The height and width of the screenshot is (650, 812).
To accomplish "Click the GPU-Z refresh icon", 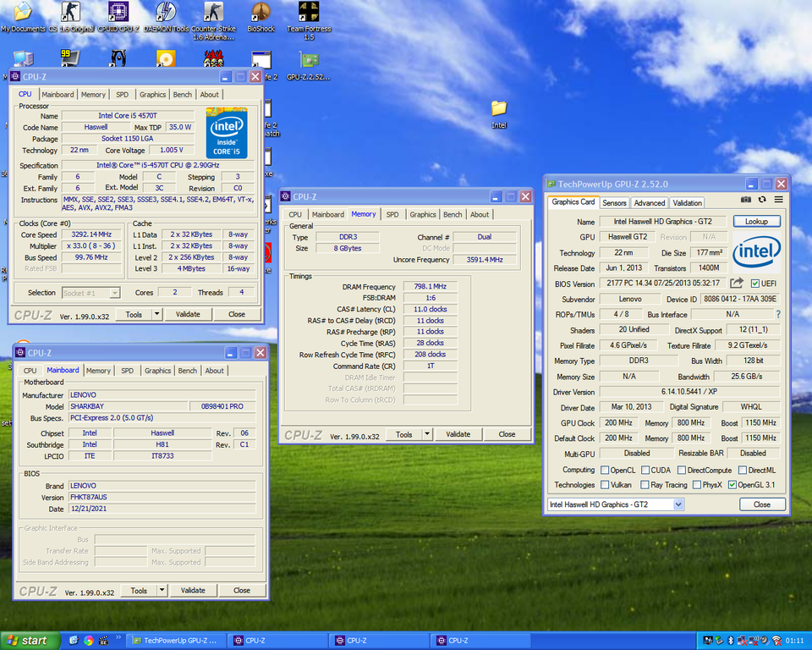I will click(762, 200).
